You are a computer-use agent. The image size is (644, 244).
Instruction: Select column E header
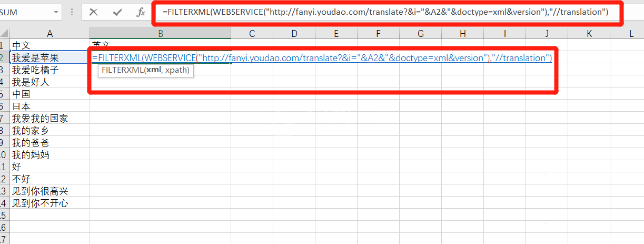pos(336,34)
